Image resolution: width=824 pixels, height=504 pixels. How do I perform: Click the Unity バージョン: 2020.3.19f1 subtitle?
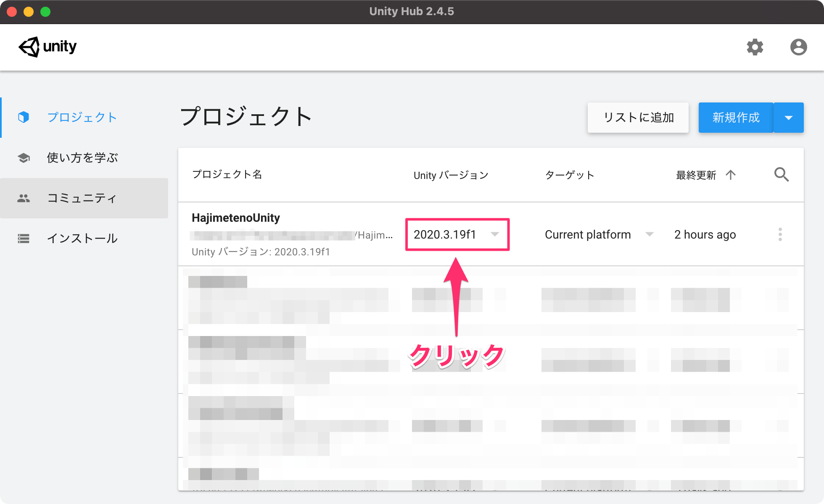[261, 252]
